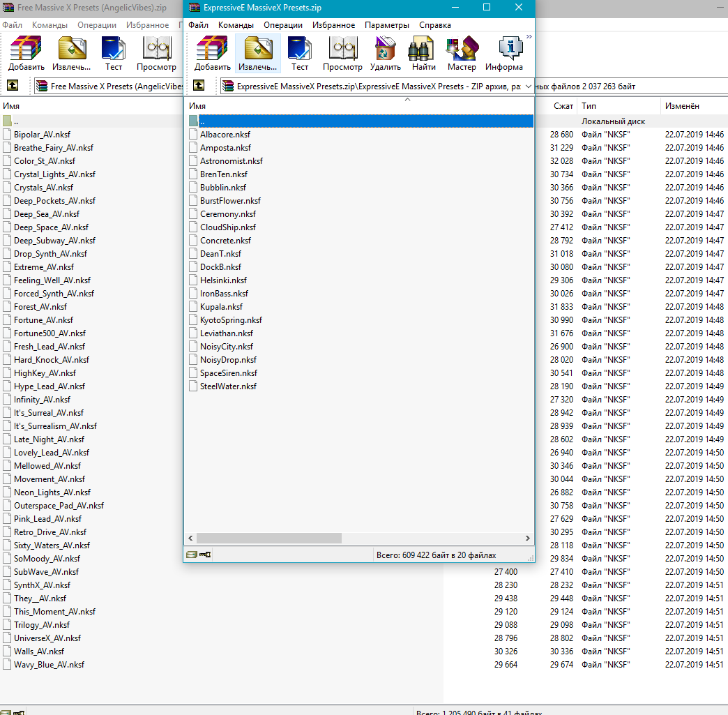The height and width of the screenshot is (715, 728).
Task: Open Операции menu in ExpressiveE window
Action: pyautogui.click(x=282, y=25)
